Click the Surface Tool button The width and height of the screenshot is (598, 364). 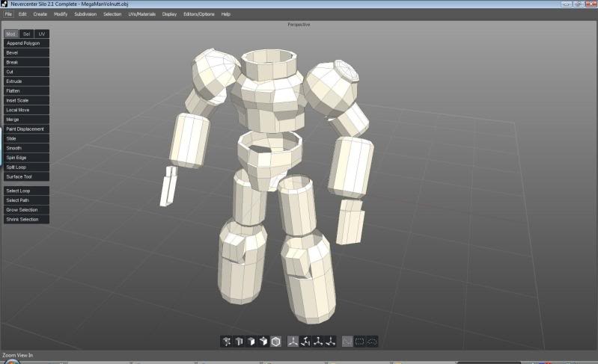coord(26,176)
